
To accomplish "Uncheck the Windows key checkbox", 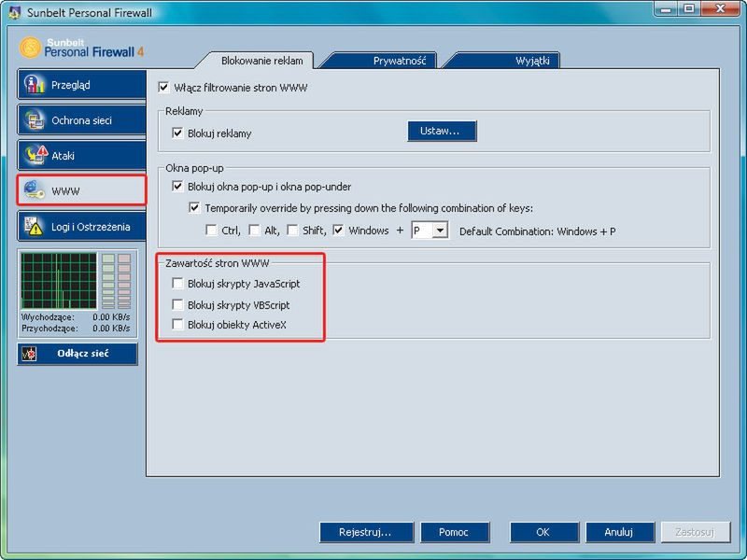I will [x=338, y=231].
